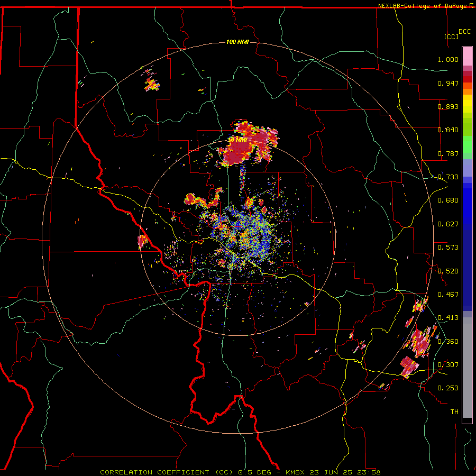Click the small storm echo in the northwest

[151, 85]
